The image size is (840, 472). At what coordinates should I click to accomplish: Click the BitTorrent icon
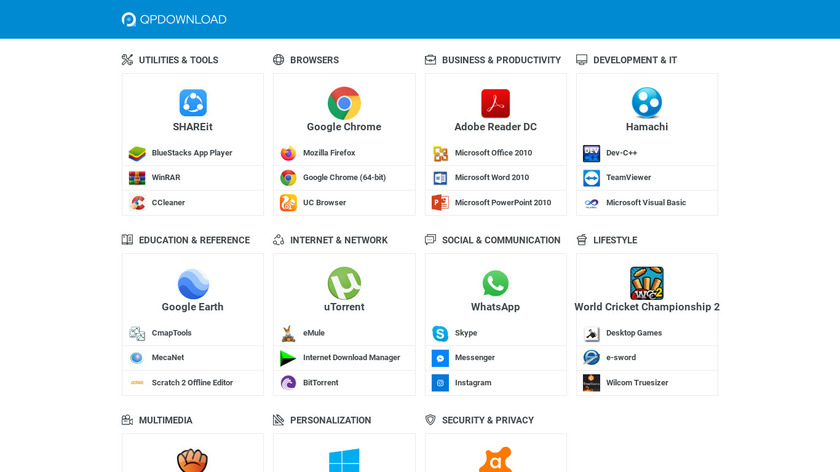pyautogui.click(x=288, y=383)
